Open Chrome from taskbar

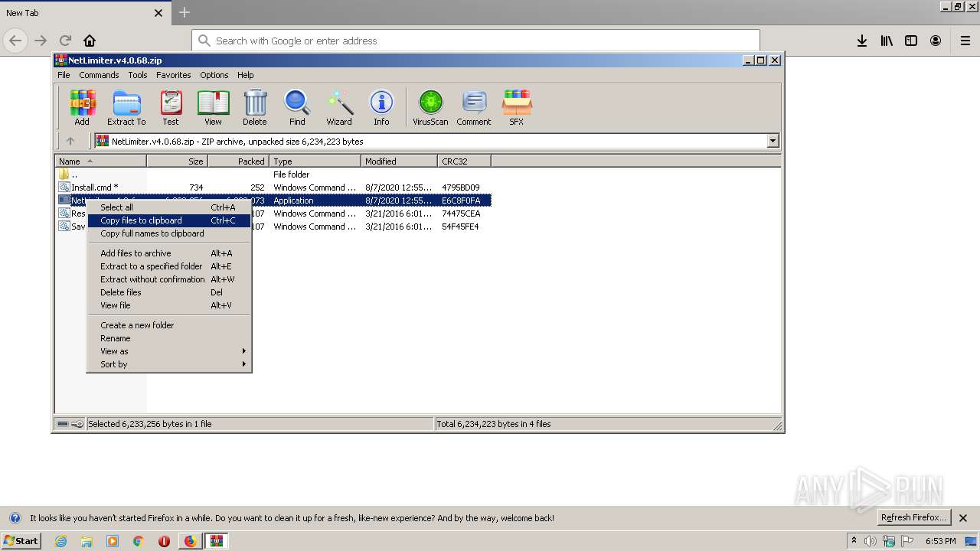(x=139, y=541)
